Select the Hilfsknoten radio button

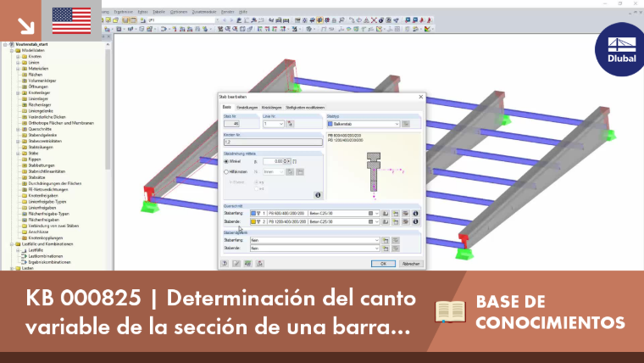click(x=226, y=172)
